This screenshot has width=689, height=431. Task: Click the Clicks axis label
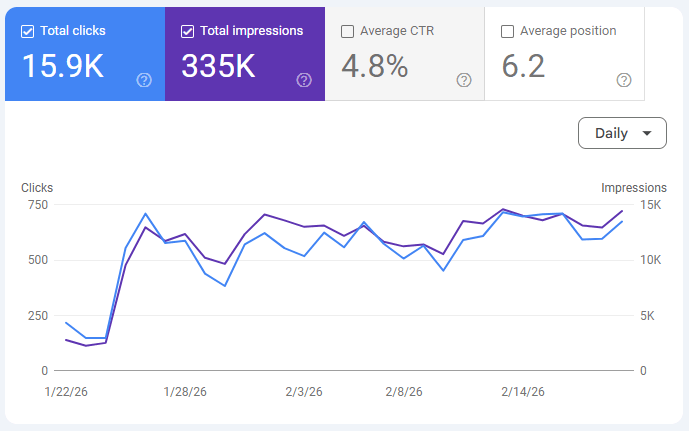point(37,188)
